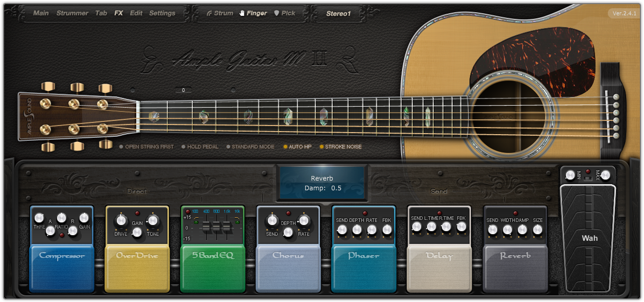Toggle the Hold Pedal option
This screenshot has width=644, height=302.
tap(200, 147)
